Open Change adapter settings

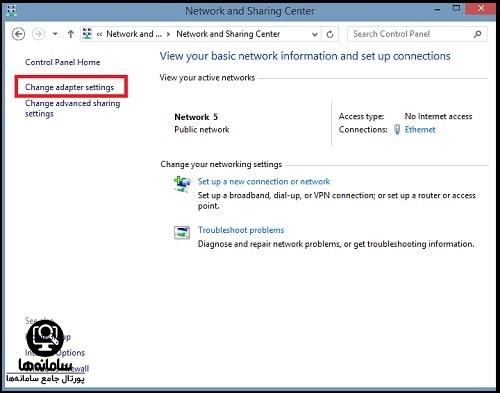coord(70,87)
